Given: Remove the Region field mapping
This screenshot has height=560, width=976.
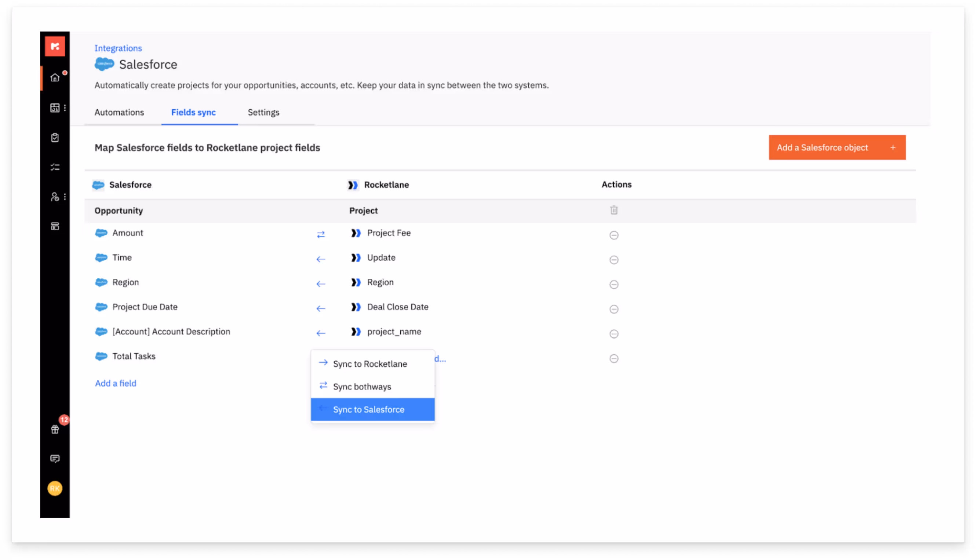Looking at the screenshot, I should pos(613,284).
